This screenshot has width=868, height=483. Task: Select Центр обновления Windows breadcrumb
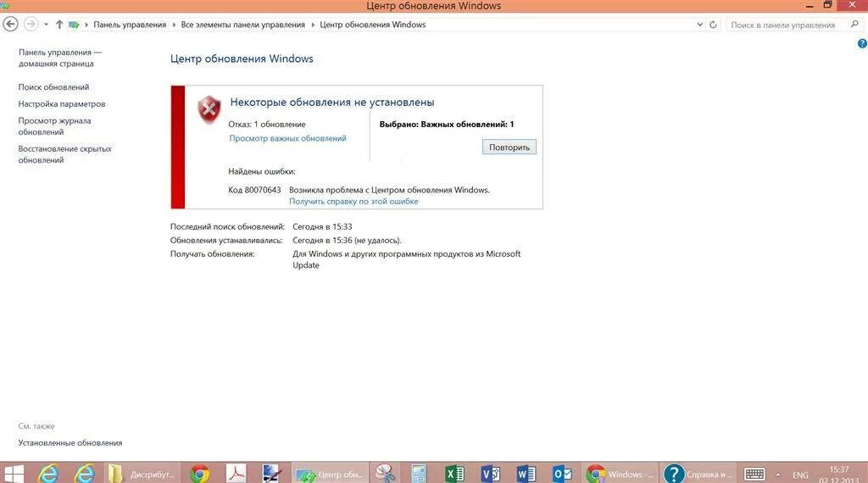(x=373, y=25)
